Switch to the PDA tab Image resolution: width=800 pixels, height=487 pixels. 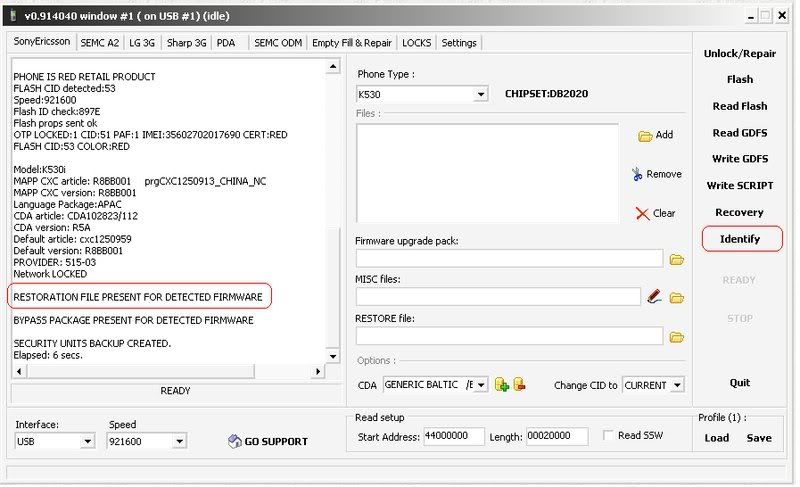[x=226, y=43]
